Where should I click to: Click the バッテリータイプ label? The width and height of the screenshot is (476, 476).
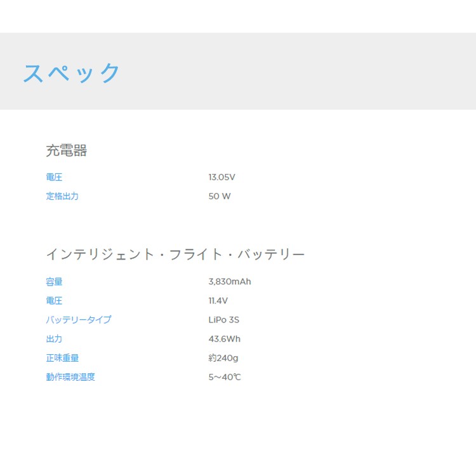pyautogui.click(x=79, y=320)
